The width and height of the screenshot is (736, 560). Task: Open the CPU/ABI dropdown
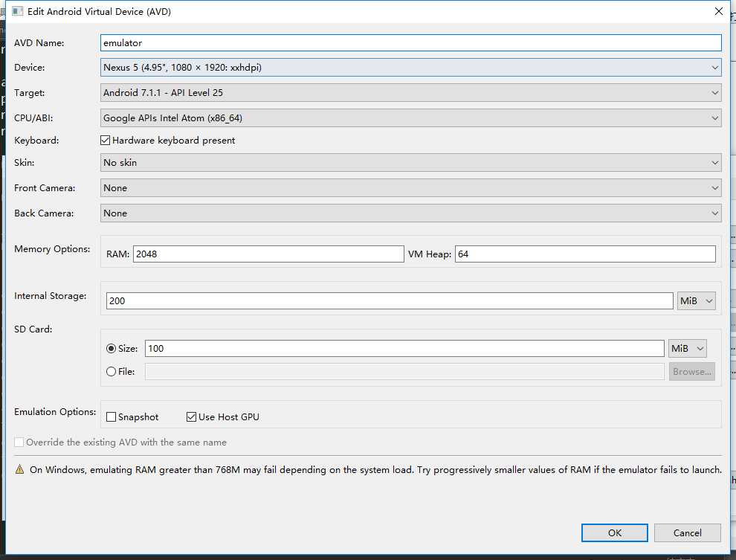(410, 118)
